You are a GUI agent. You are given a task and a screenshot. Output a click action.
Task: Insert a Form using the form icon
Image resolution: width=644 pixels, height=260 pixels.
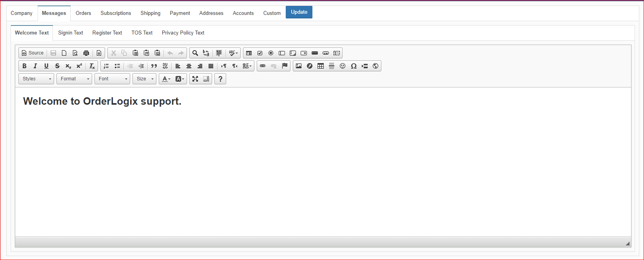(x=249, y=53)
